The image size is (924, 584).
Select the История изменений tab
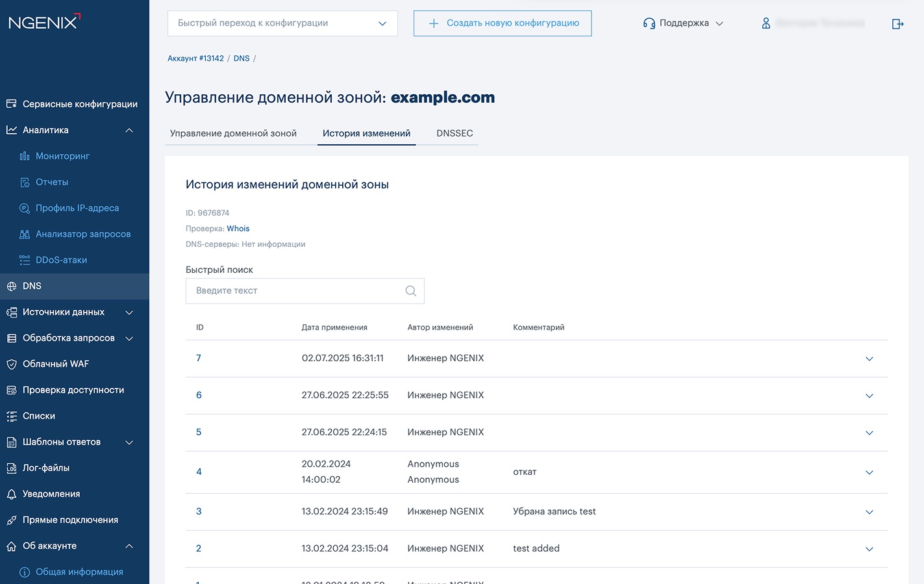tap(366, 133)
